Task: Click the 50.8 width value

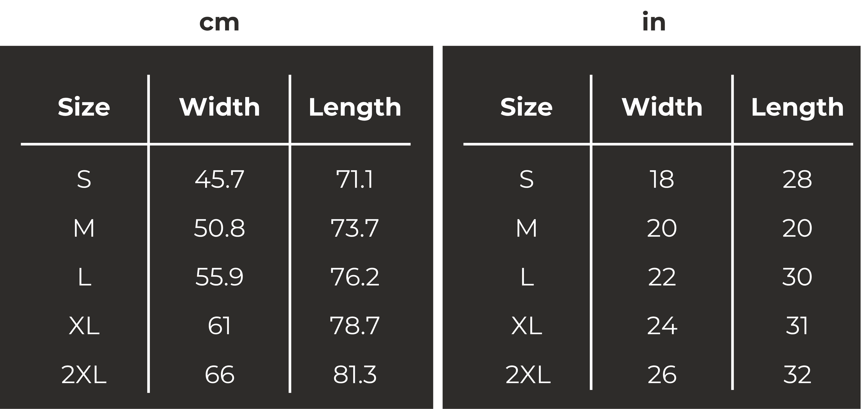Action: tap(219, 228)
